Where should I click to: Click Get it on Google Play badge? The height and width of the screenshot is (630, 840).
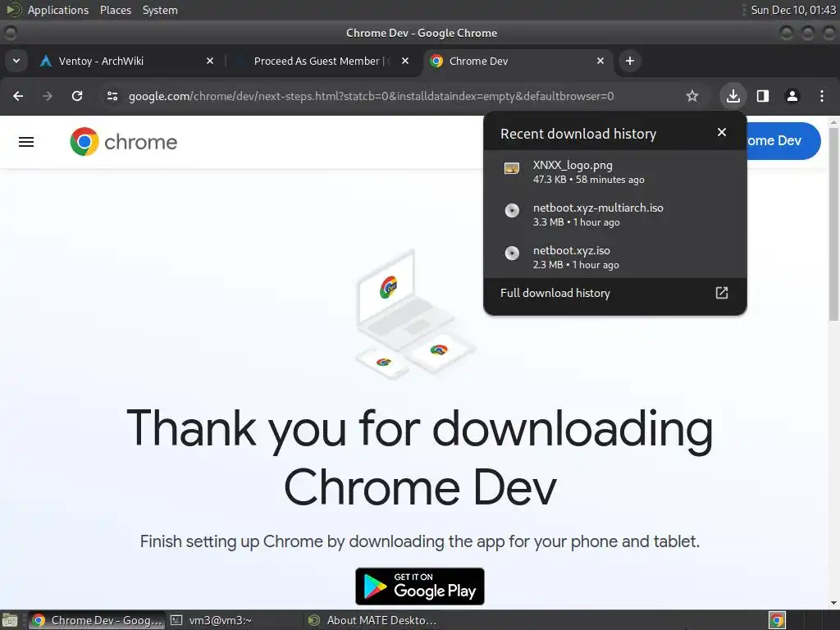420,587
